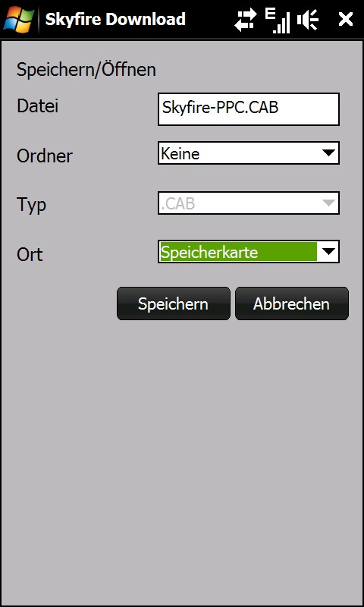364x607 pixels.
Task: Close the Skyfire Download dialog with X
Action: 346,20
